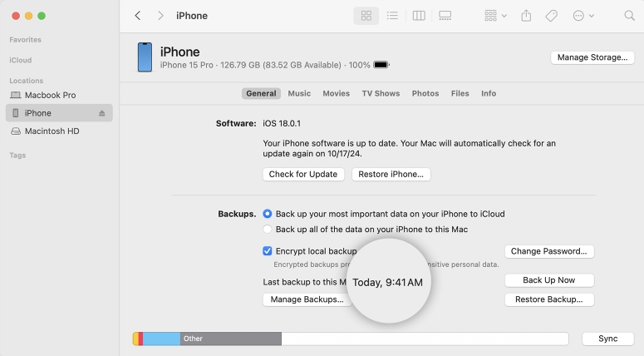Click the Share icon in toolbar
Image resolution: width=644 pixels, height=356 pixels.
click(x=526, y=16)
